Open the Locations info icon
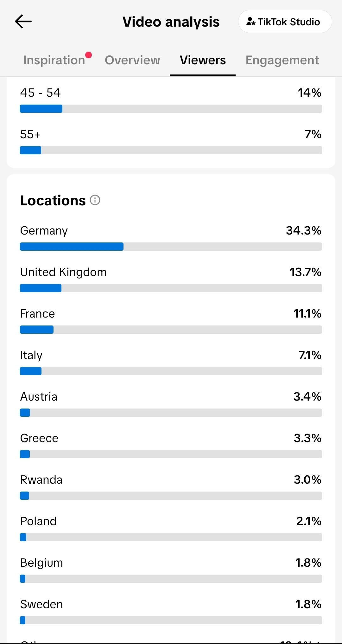The width and height of the screenshot is (342, 644). [95, 200]
